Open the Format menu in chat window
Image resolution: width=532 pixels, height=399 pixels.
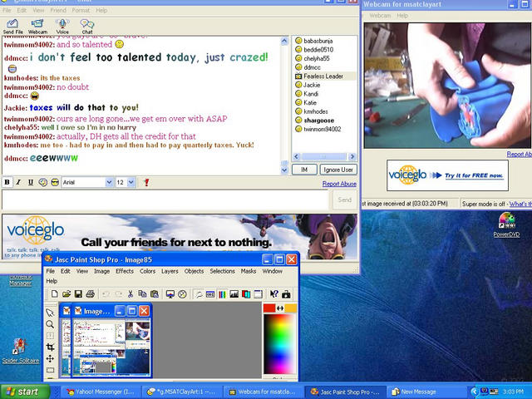pyautogui.click(x=81, y=11)
